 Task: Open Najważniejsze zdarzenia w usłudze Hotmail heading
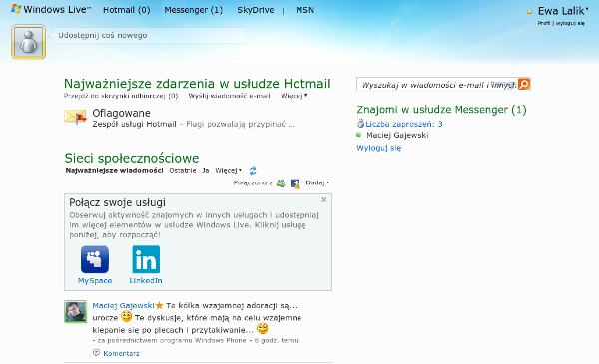coord(197,83)
